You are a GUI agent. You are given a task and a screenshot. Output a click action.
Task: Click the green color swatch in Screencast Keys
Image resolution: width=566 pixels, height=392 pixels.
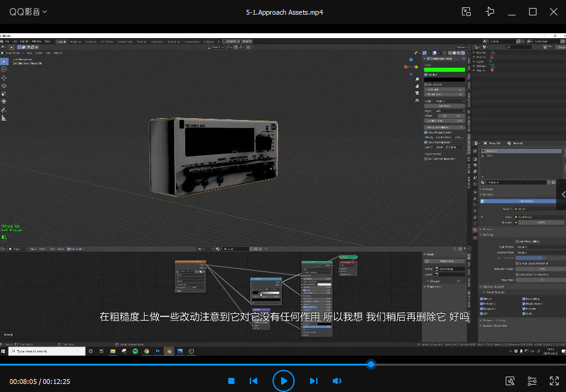(445, 68)
